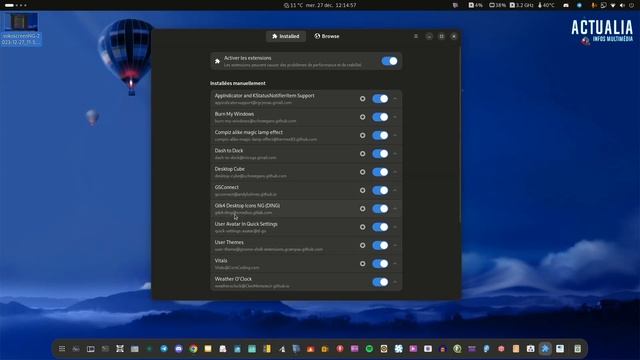
Task: Expand Compiz alike magic lamp effect details
Action: 395,136
